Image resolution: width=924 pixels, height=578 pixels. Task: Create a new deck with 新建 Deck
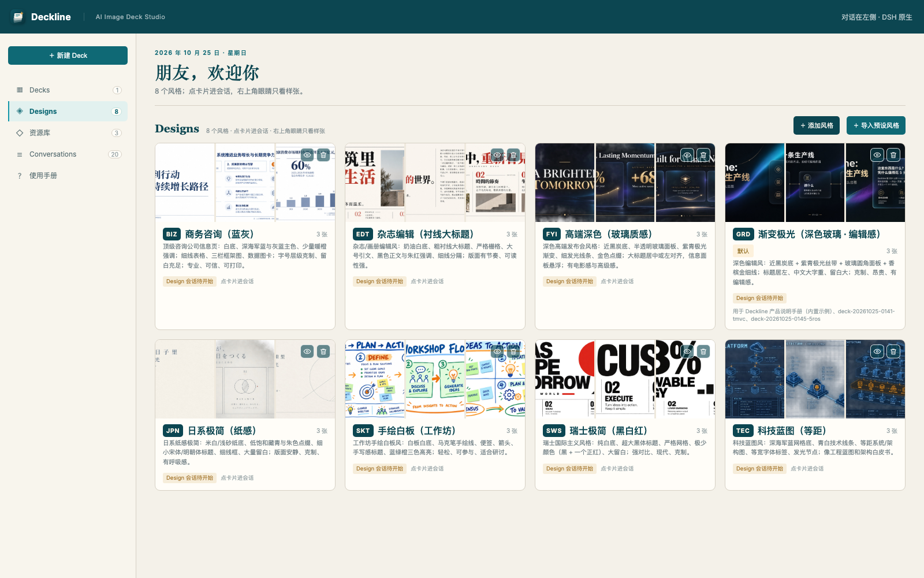coord(68,55)
